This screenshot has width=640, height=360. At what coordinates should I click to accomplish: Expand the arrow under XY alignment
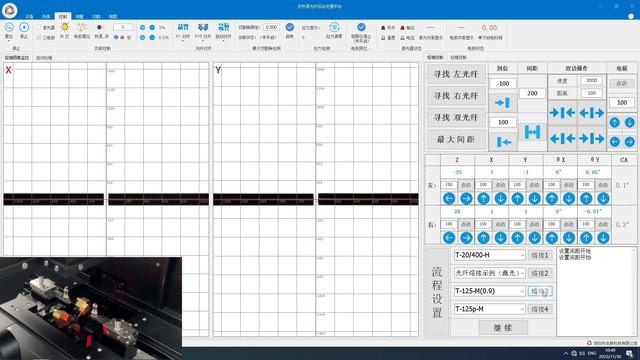coord(183,41)
